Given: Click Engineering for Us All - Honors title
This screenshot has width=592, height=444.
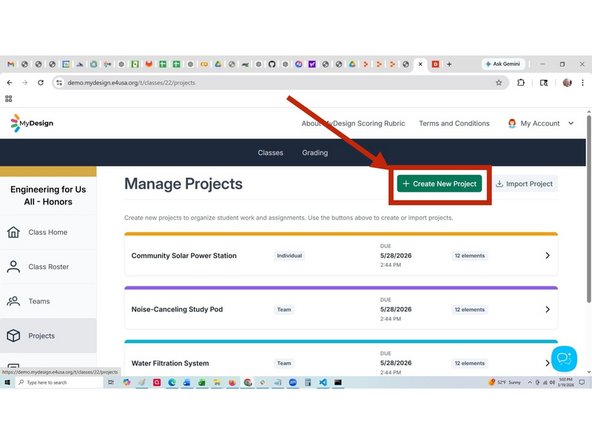Looking at the screenshot, I should tap(48, 196).
